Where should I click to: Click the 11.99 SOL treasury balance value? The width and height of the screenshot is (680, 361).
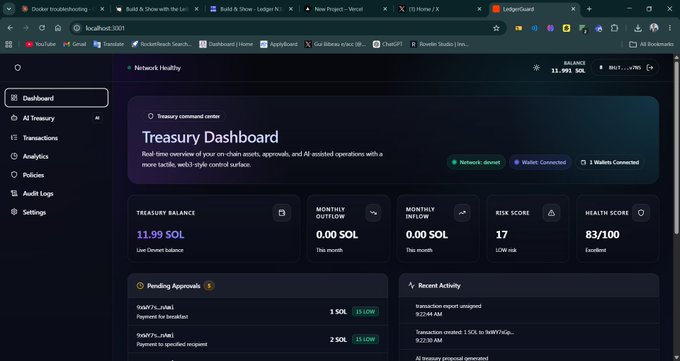pos(160,235)
